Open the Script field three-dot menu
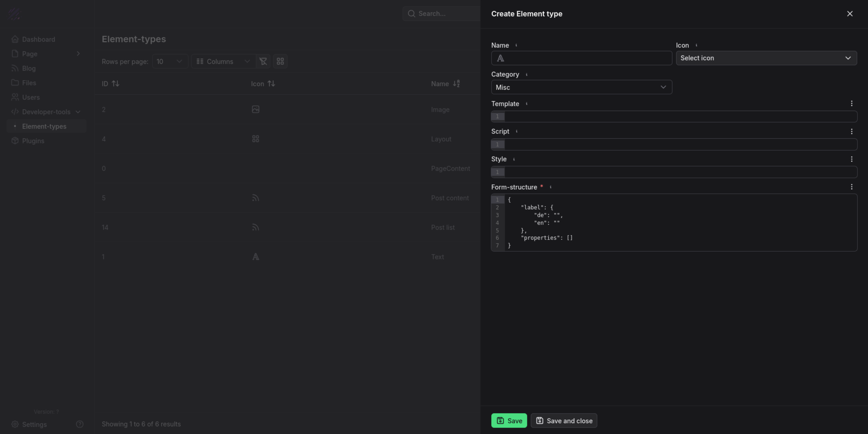 click(851, 131)
